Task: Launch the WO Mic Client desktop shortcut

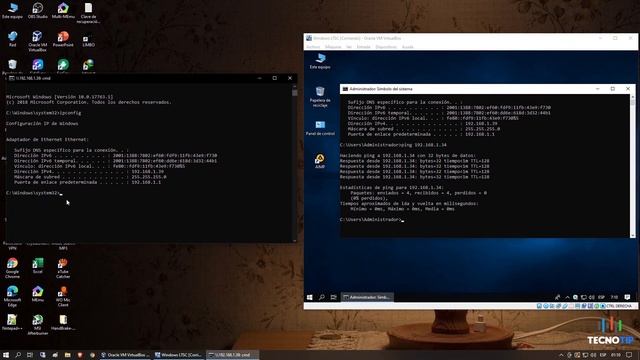Action: [63, 296]
